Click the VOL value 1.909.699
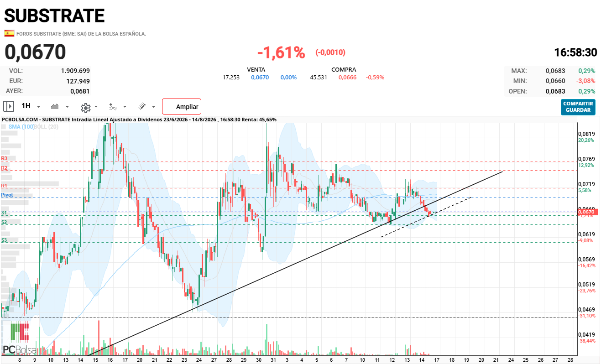601x364 pixels. (x=75, y=71)
